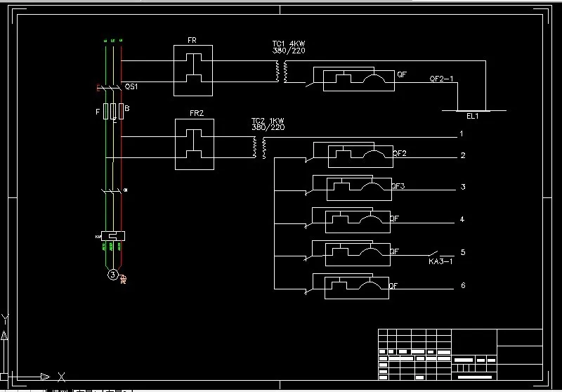This screenshot has height=392, width=562.
Task: Select the 'QF2-1' contact label
Action: coord(442,79)
